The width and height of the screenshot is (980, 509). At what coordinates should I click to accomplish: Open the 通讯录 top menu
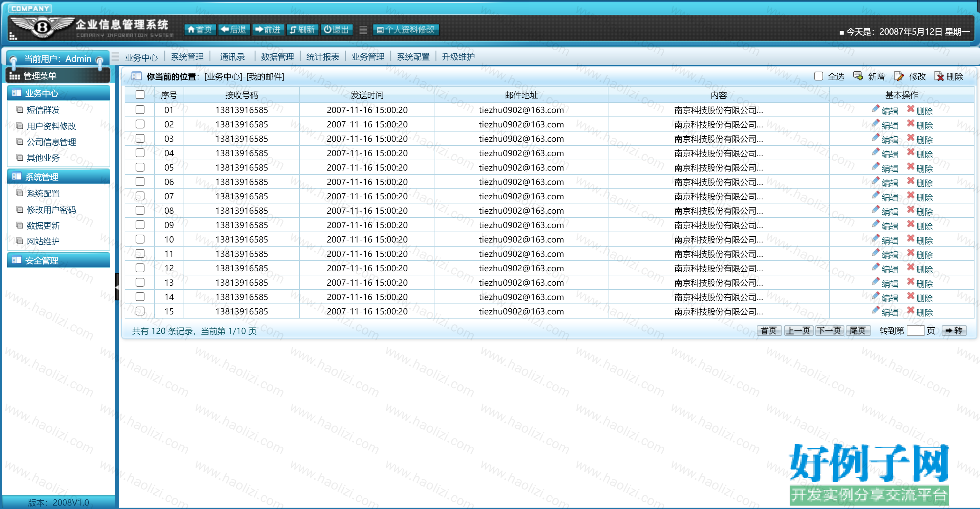pyautogui.click(x=232, y=57)
